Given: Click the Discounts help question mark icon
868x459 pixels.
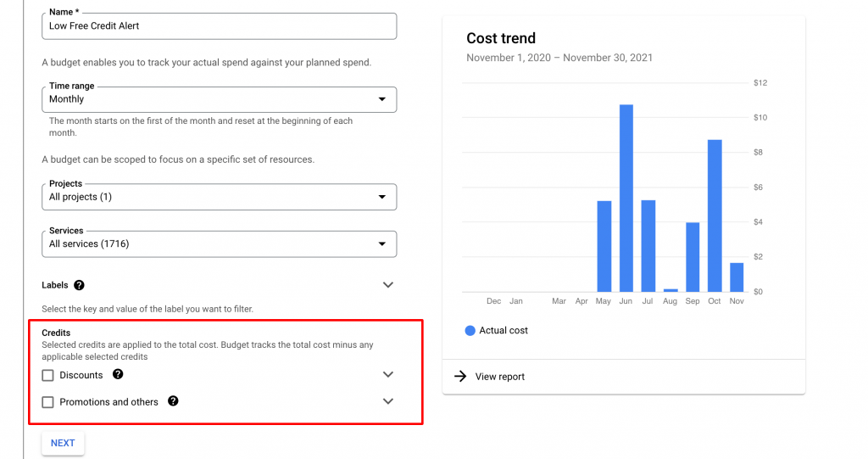Looking at the screenshot, I should (x=118, y=374).
